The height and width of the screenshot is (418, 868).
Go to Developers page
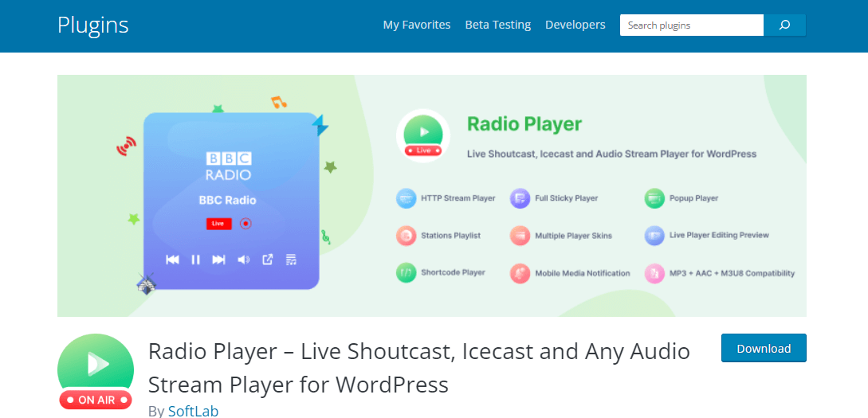pos(575,25)
